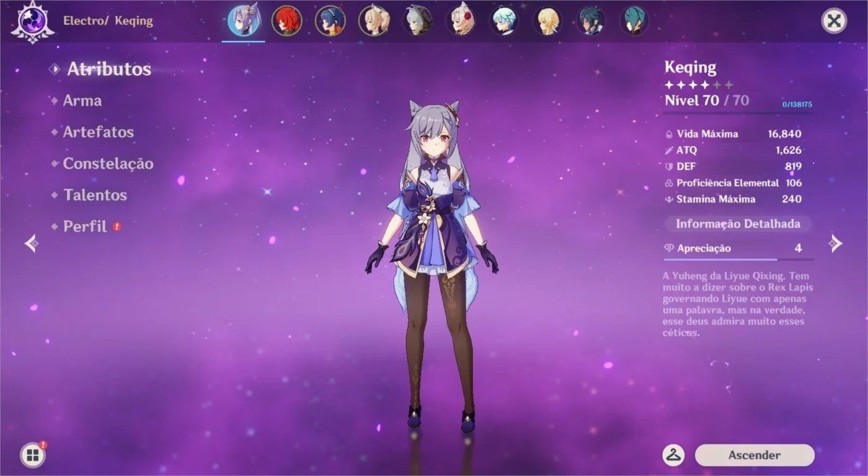Click the Keqing name heading
Screen dimensions: 868x476
pyautogui.click(x=690, y=67)
